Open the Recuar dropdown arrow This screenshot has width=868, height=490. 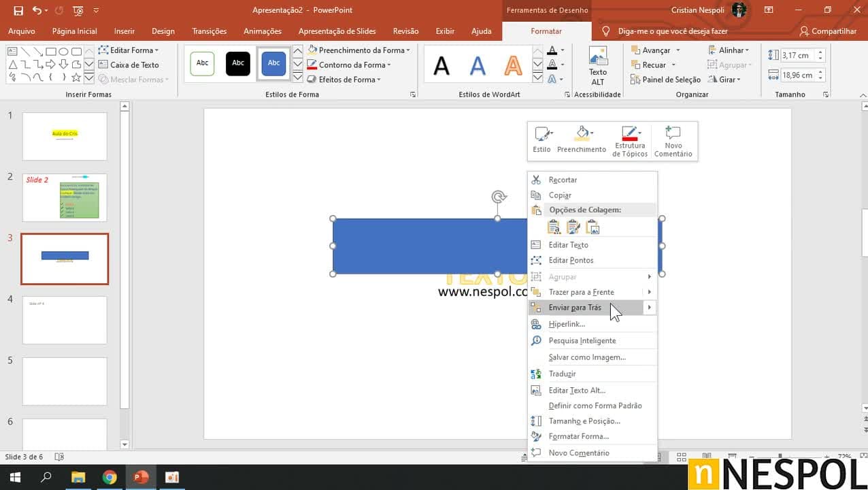click(673, 65)
